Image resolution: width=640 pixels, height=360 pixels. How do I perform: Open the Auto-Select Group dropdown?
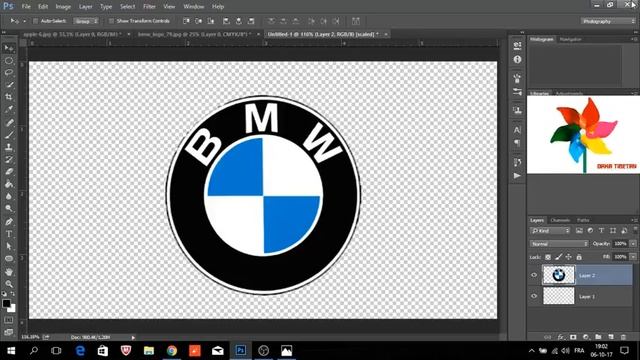(86, 21)
